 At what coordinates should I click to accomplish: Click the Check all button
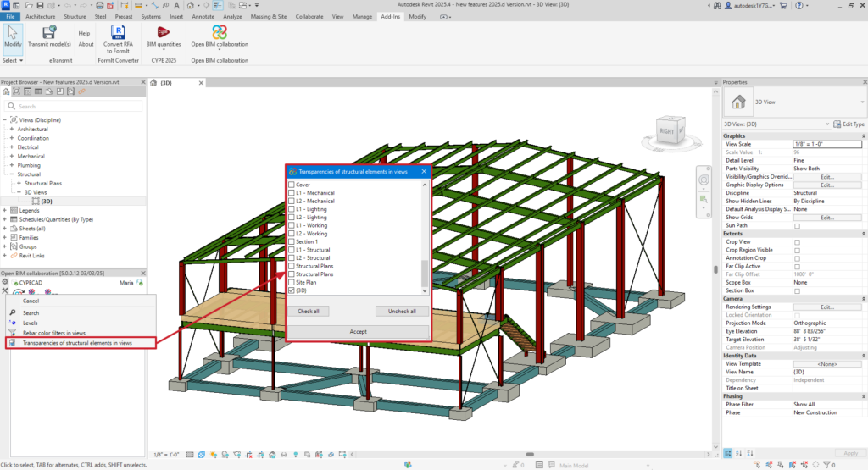(x=309, y=312)
